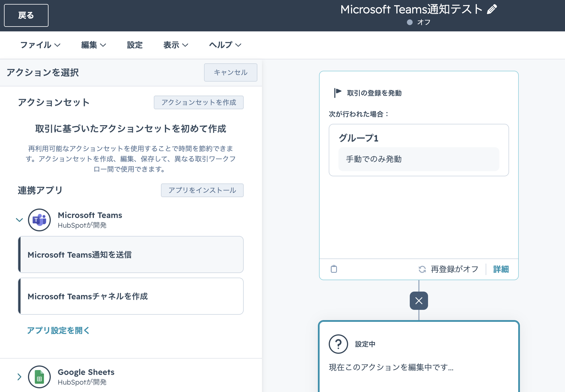Click the re-enrollment refresh icon
The width and height of the screenshot is (565, 392).
click(422, 269)
